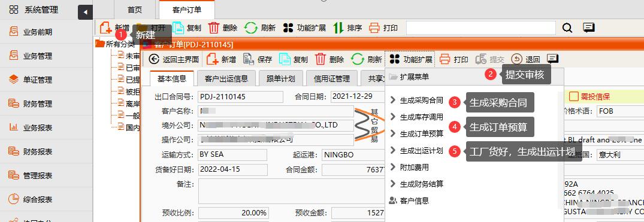Refresh list with main toolbar 刷新 icon
Image resolution: width=644 pixels, height=222 pixels.
(250, 28)
